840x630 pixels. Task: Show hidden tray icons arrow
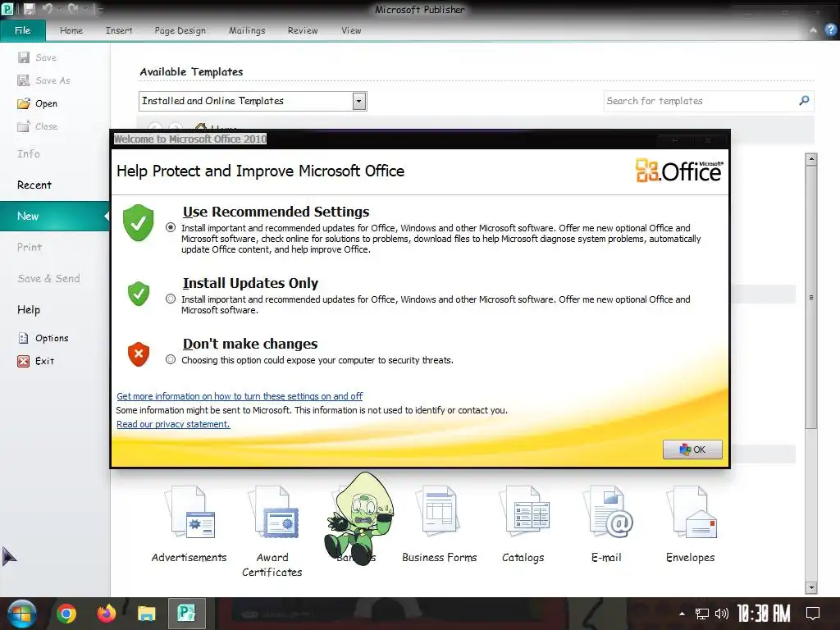click(x=682, y=614)
